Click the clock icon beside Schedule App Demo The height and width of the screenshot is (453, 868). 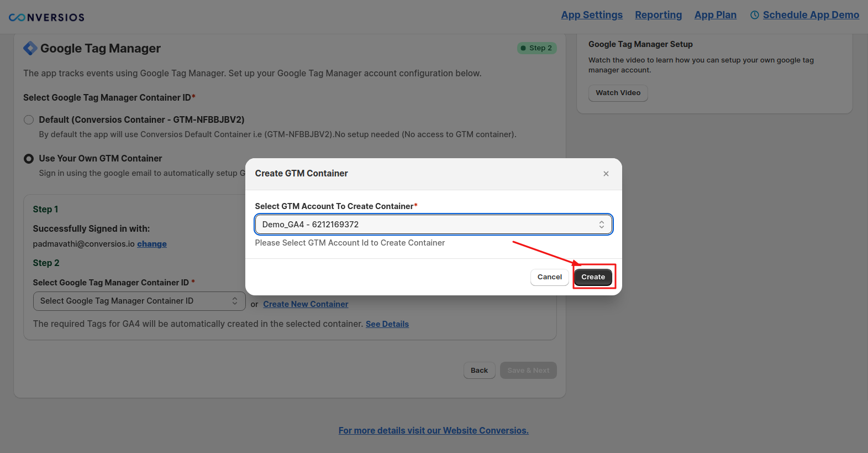[x=754, y=15]
